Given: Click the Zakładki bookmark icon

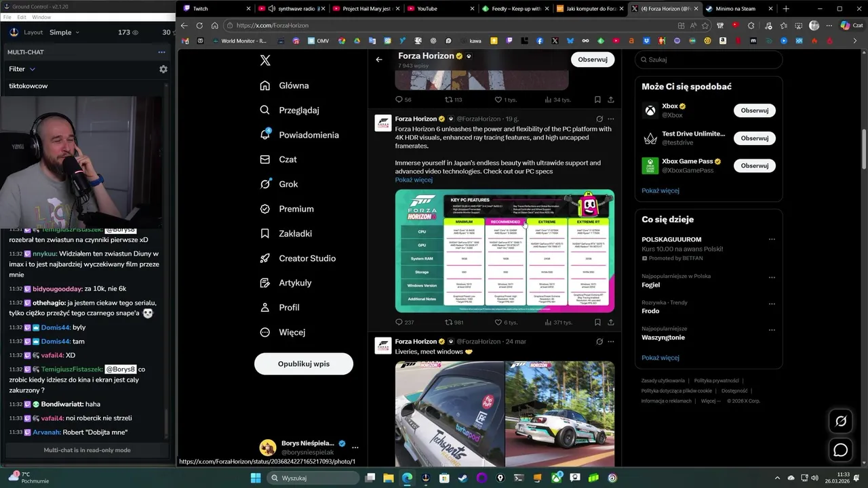Looking at the screenshot, I should click(x=265, y=233).
